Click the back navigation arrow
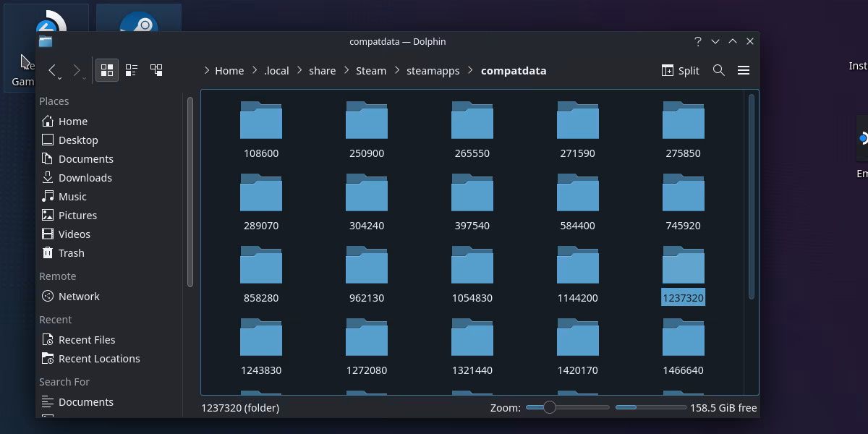 [x=53, y=70]
